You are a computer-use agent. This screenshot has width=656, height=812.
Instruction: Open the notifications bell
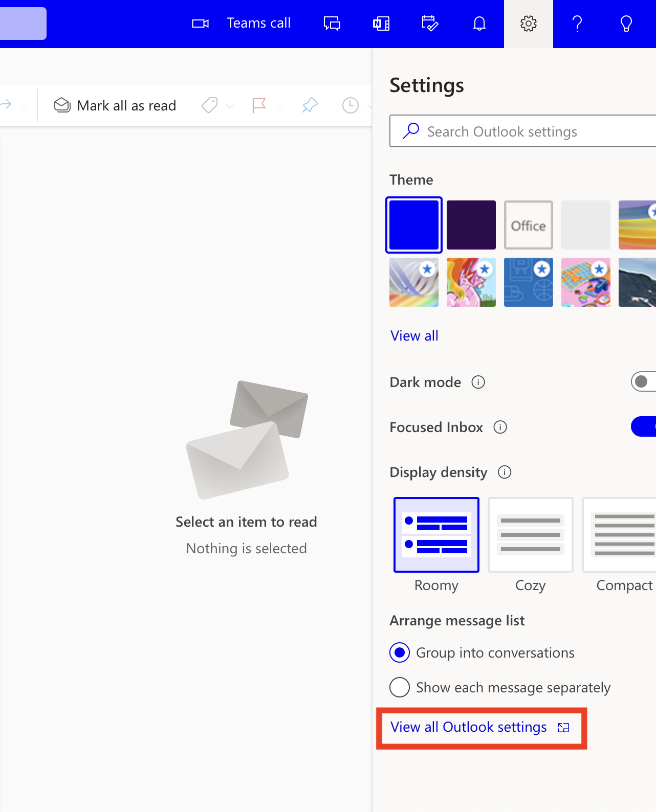coord(479,24)
